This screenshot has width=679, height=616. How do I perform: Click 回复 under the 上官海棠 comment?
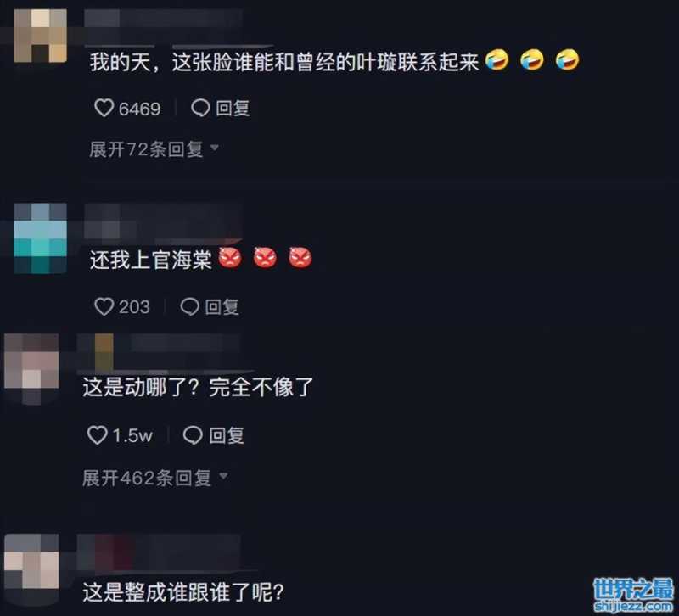(x=222, y=307)
